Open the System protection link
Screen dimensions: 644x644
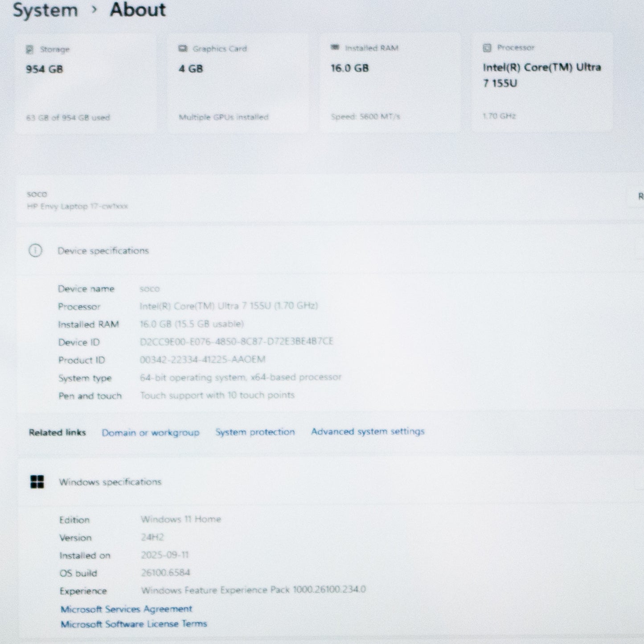point(255,432)
